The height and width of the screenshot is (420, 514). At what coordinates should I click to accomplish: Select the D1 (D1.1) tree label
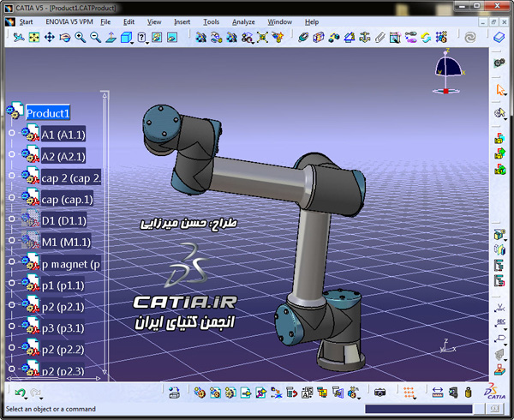pyautogui.click(x=64, y=220)
